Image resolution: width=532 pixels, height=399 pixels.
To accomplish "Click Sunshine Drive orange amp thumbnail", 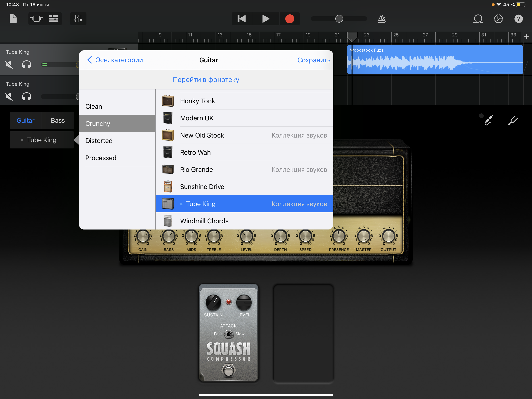I will 168,186.
